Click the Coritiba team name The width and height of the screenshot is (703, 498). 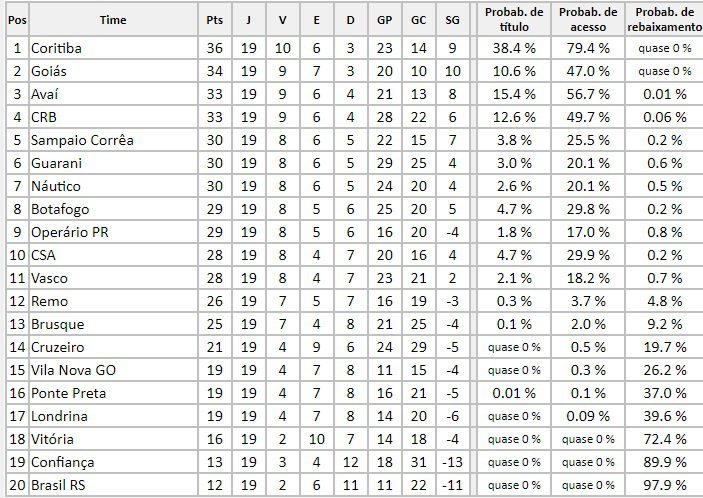(56, 48)
